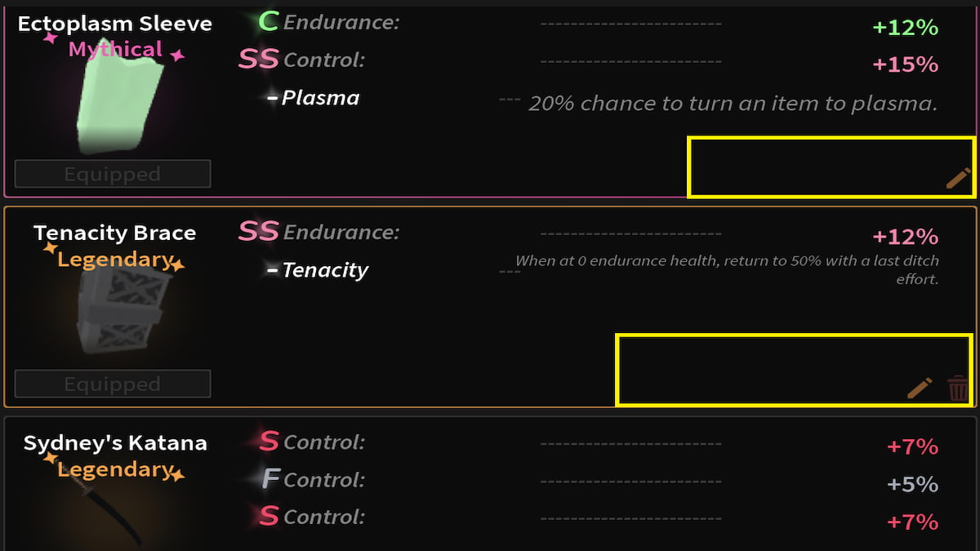Click the Plasma ability label
This screenshot has width=980, height=551.
coord(319,98)
